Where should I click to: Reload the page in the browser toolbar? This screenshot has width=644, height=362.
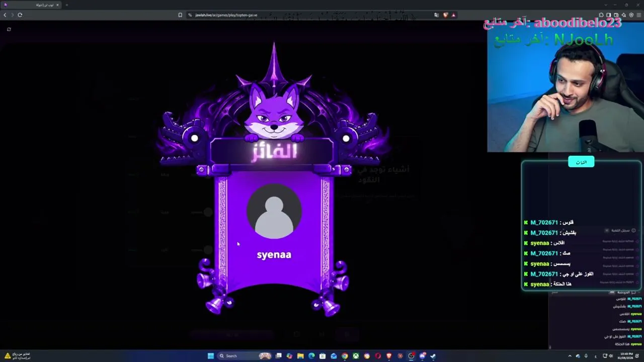[x=20, y=15]
